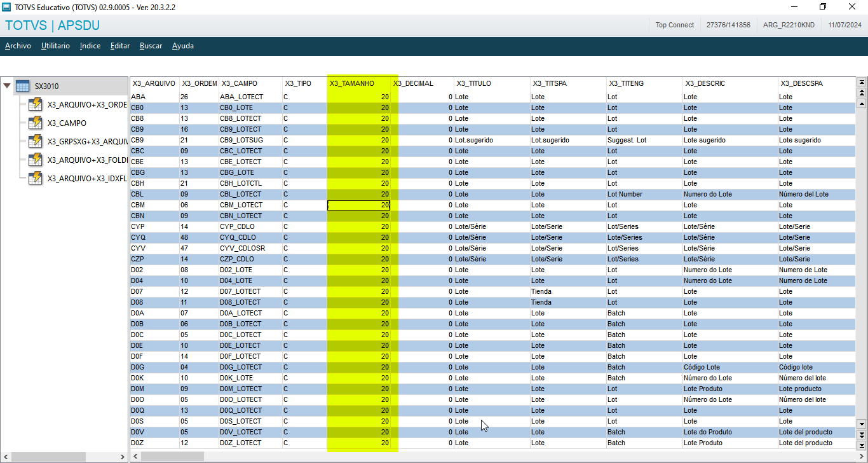Open the Buscar menu
The image size is (868, 463).
151,46
